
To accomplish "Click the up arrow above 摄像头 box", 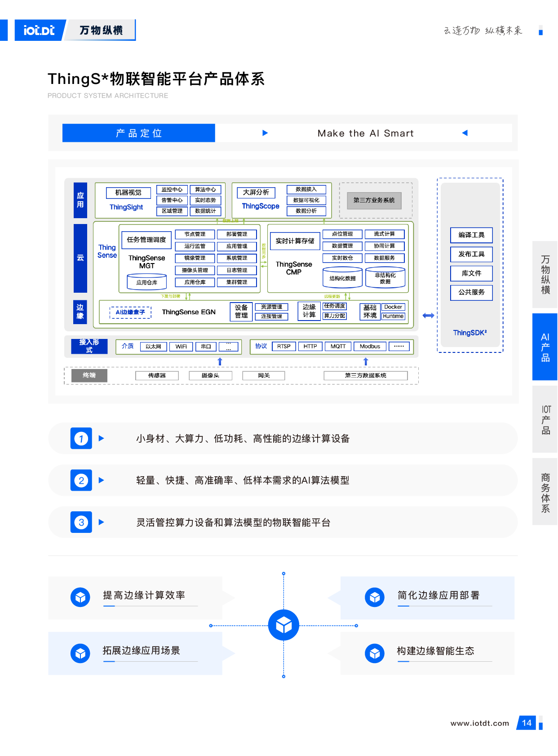I will (220, 361).
